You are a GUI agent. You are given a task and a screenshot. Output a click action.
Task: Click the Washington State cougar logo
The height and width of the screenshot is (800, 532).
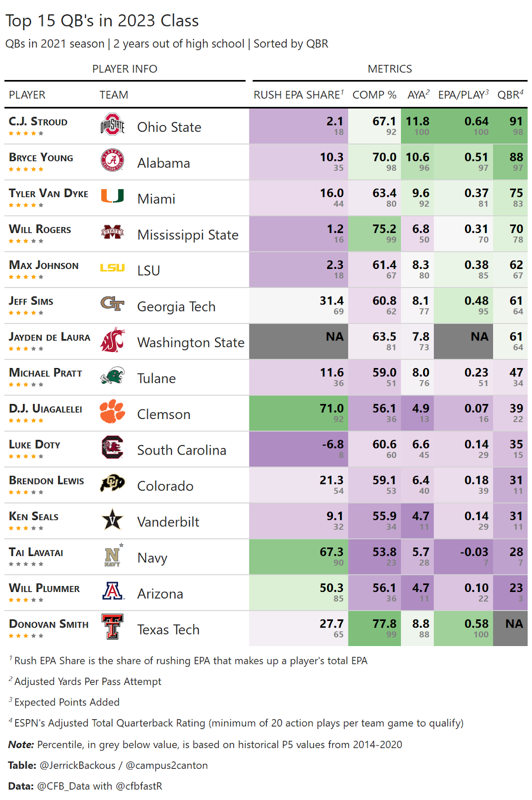[x=112, y=340]
